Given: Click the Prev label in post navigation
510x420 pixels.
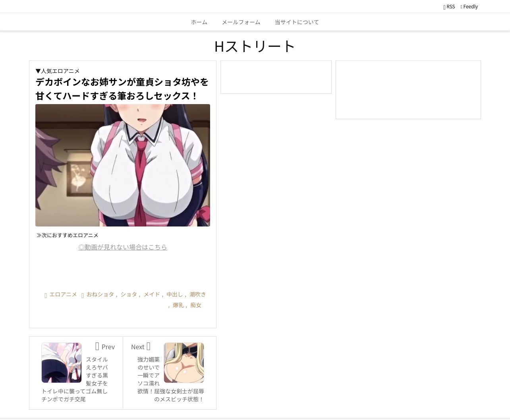Looking at the screenshot, I should (105, 347).
